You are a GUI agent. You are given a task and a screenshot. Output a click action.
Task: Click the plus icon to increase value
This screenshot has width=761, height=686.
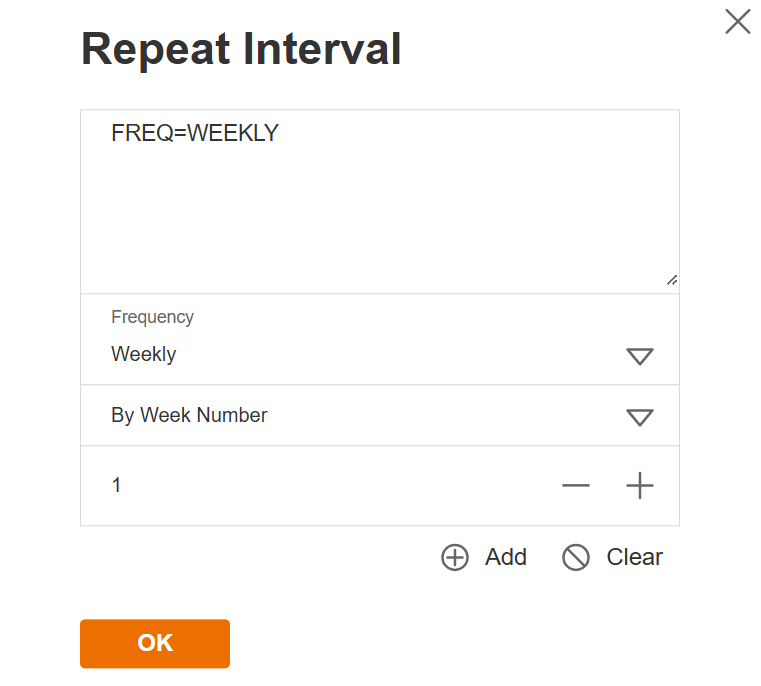point(639,486)
